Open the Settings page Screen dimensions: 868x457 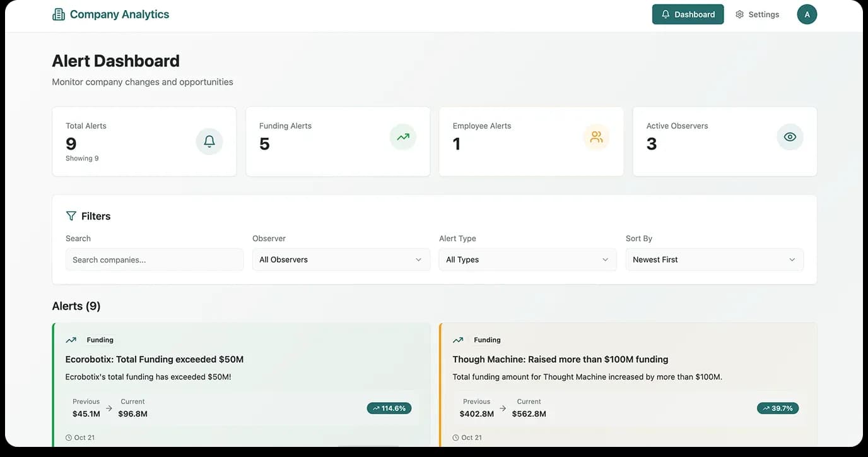[x=757, y=15]
